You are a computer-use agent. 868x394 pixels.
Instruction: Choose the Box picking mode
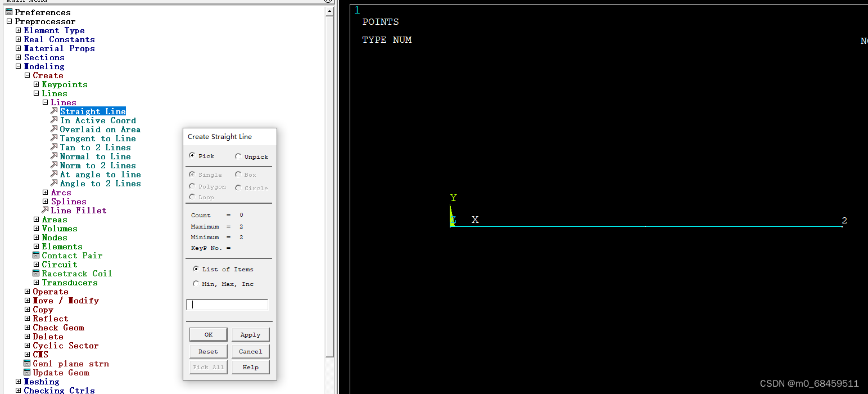coord(238,174)
